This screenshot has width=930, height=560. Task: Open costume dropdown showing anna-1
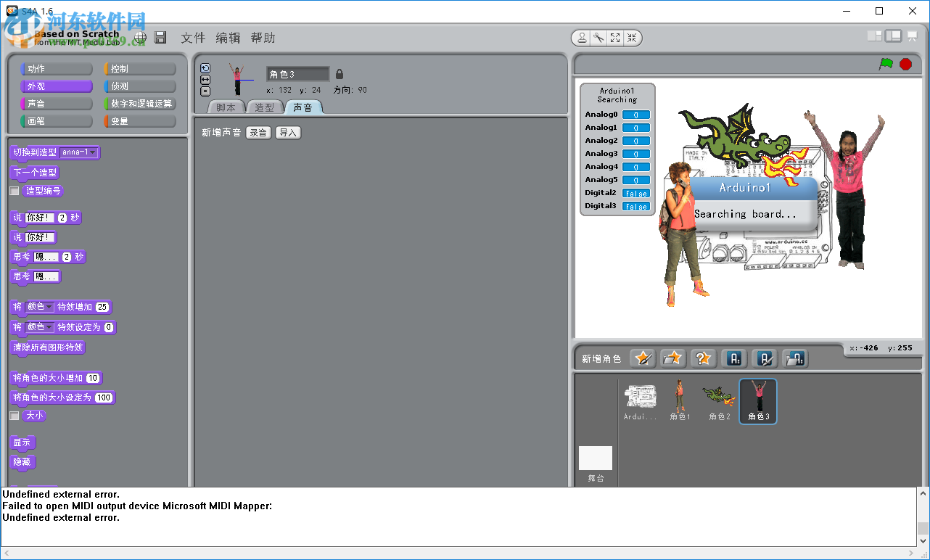tap(78, 152)
